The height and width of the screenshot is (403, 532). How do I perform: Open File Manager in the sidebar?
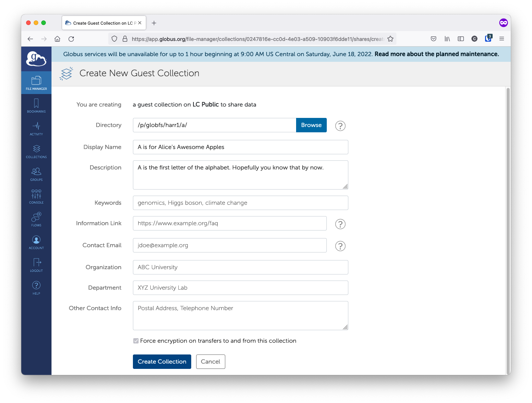pyautogui.click(x=36, y=83)
